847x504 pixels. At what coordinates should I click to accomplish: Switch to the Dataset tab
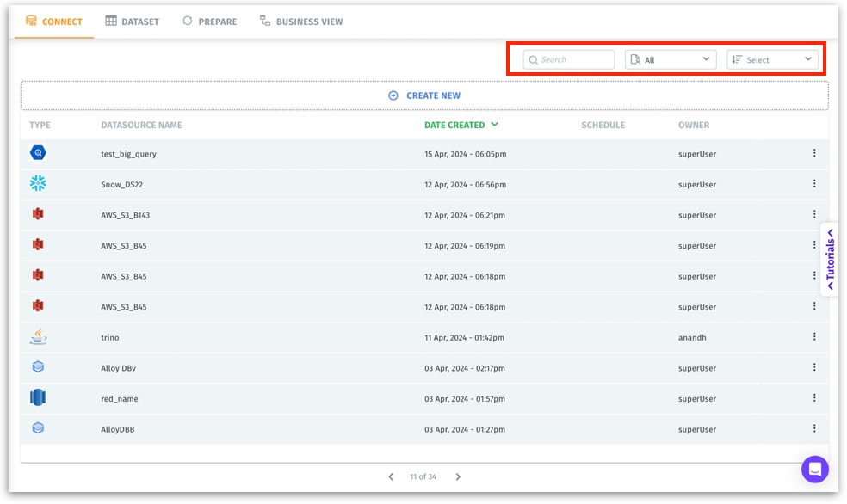tap(132, 22)
